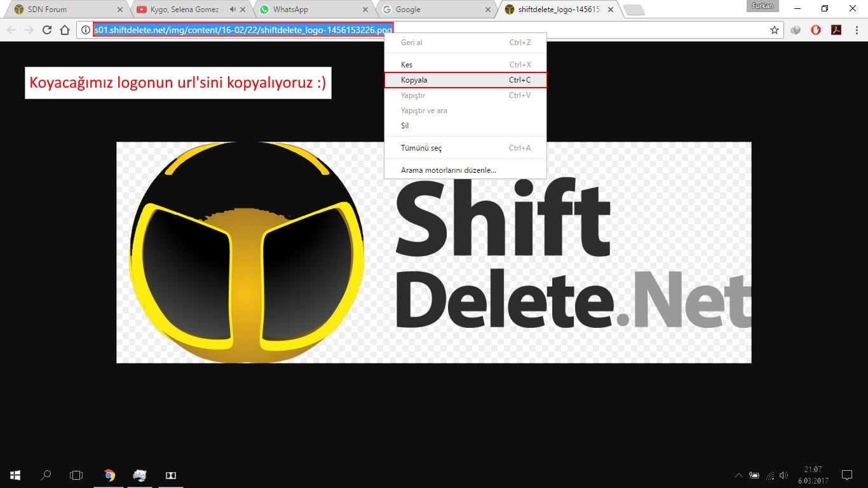Show hidden system tray icons
This screenshot has width=868, height=488.
point(738,475)
